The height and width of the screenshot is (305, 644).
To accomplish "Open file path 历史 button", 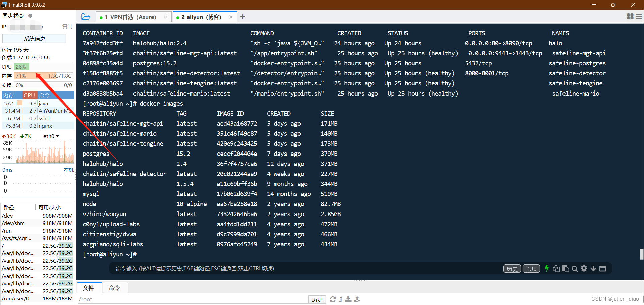I will (x=317, y=299).
